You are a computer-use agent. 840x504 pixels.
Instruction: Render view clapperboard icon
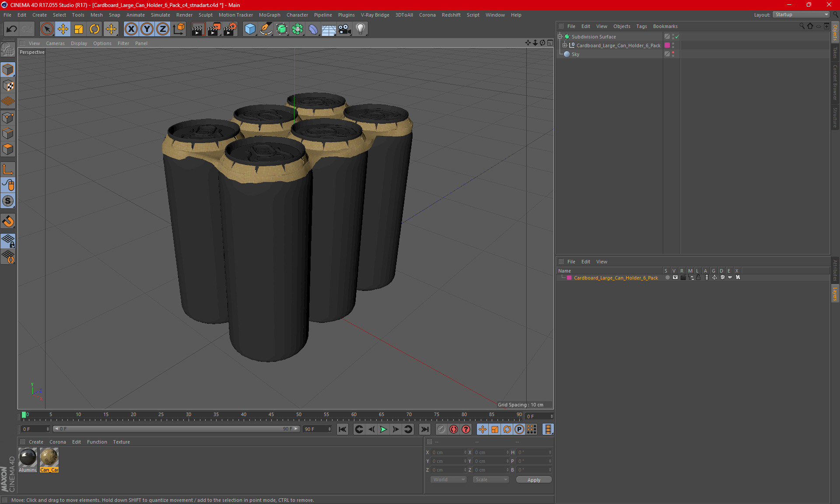[198, 29]
